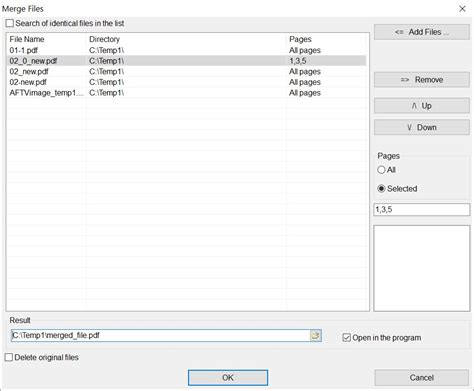Screen dimensions: 474x391
Task: Cancel the Merge Files dialog
Action: tap(421, 378)
